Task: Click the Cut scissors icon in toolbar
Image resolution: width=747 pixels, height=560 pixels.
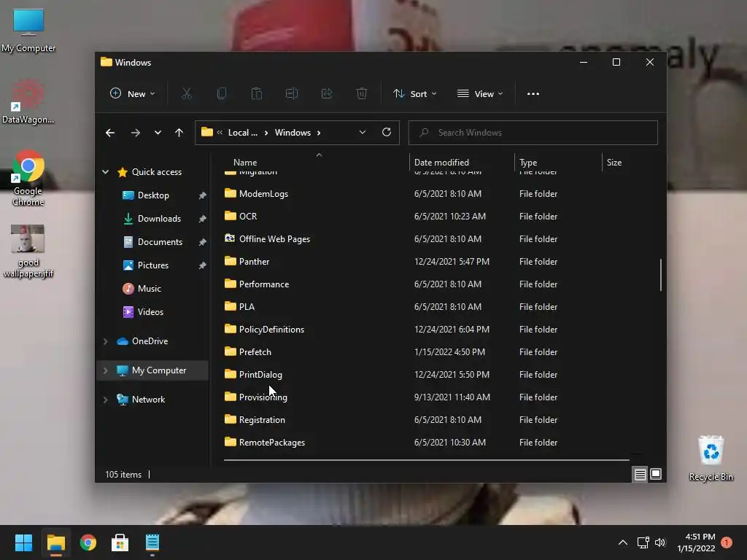Action: [186, 94]
